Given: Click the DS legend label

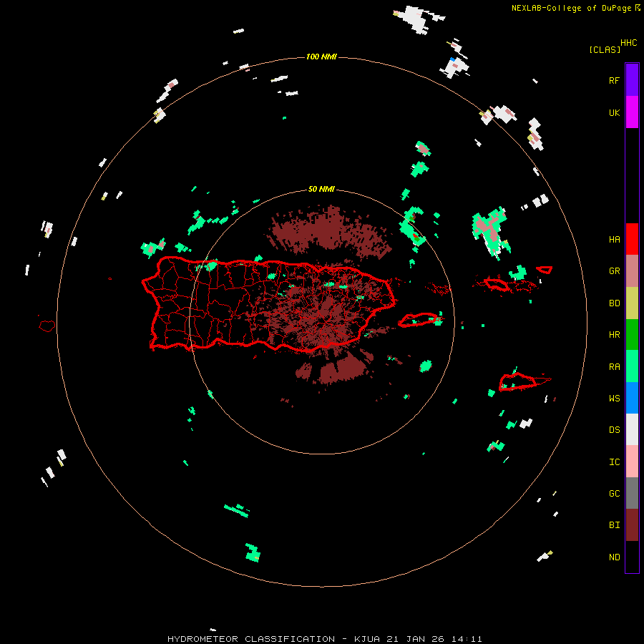Looking at the screenshot, I should [614, 430].
